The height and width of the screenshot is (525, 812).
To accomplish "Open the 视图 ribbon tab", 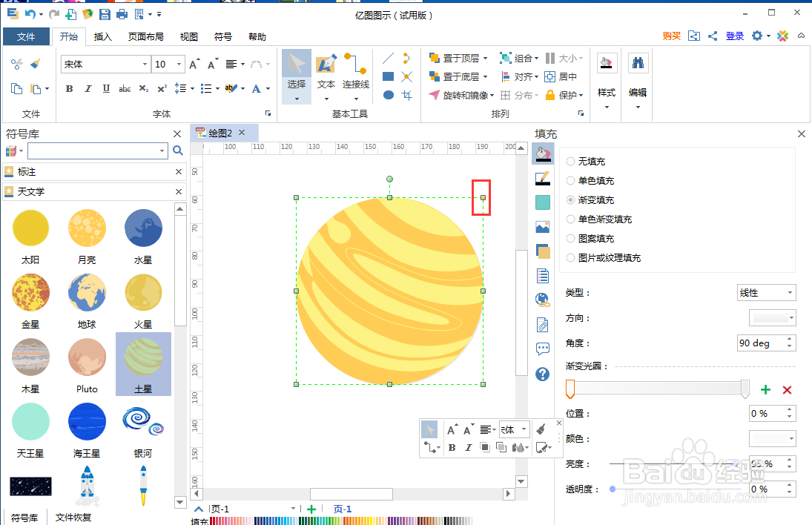I will (188, 36).
